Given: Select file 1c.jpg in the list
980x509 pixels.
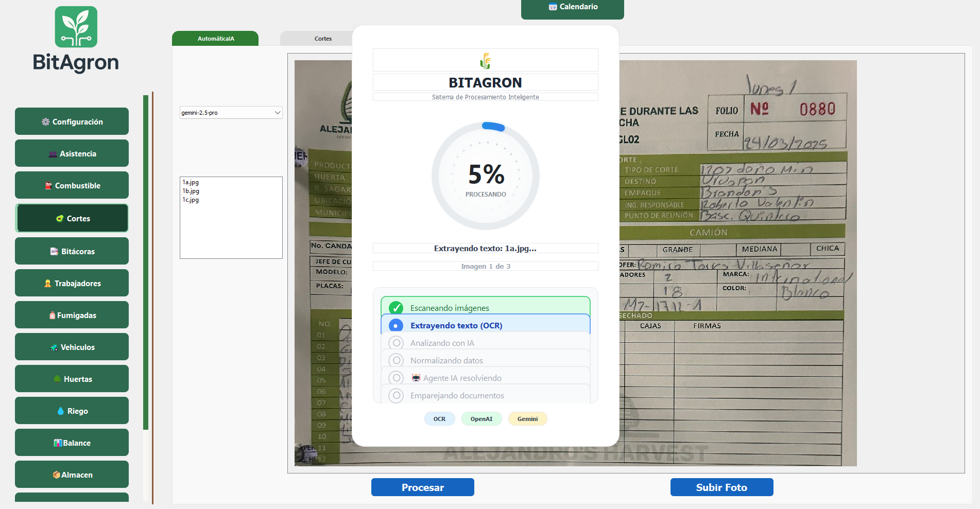Looking at the screenshot, I should pos(191,200).
